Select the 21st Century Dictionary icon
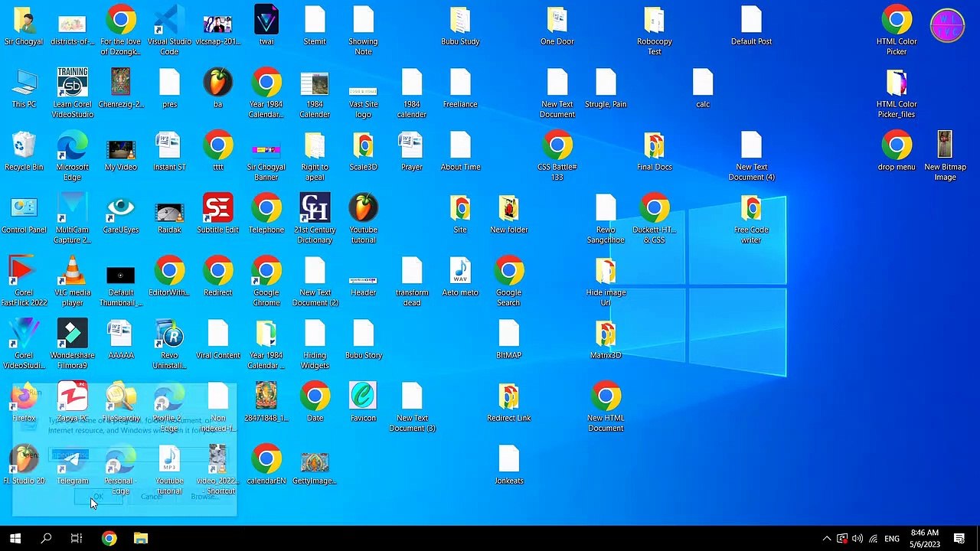This screenshot has width=980, height=551. tap(315, 219)
